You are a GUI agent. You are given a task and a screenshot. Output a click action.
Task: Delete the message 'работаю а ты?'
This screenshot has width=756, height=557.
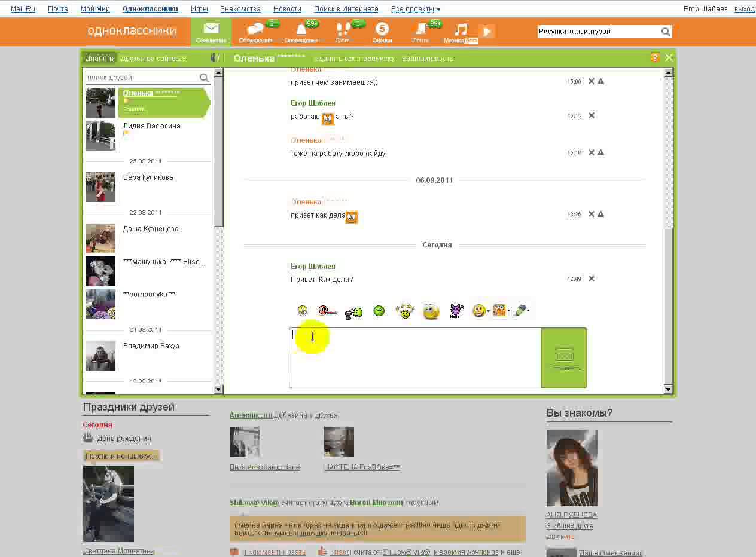[591, 115]
